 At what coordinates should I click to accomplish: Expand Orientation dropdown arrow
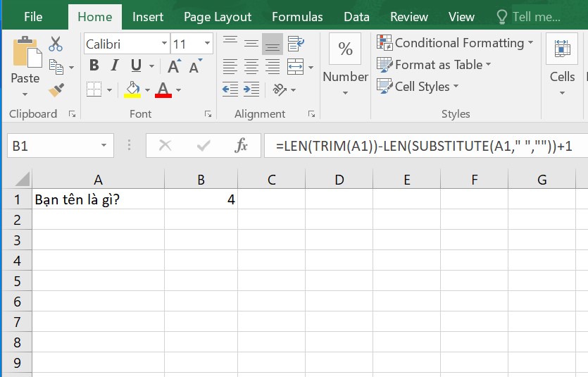click(x=293, y=90)
